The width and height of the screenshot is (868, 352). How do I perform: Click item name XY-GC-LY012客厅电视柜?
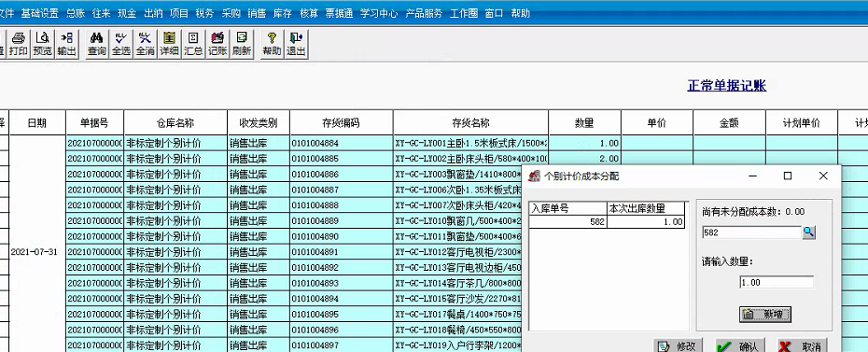pyautogui.click(x=458, y=252)
